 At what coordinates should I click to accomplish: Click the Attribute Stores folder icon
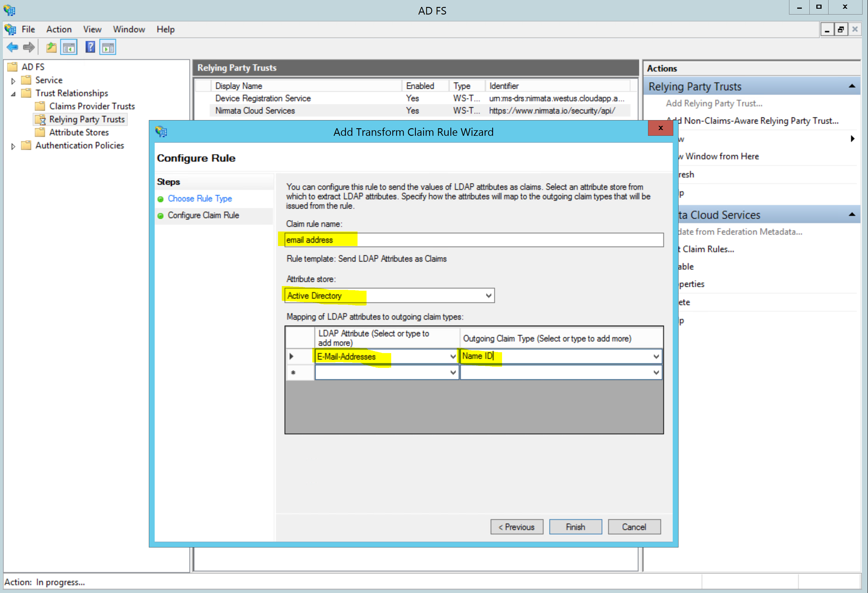[40, 132]
